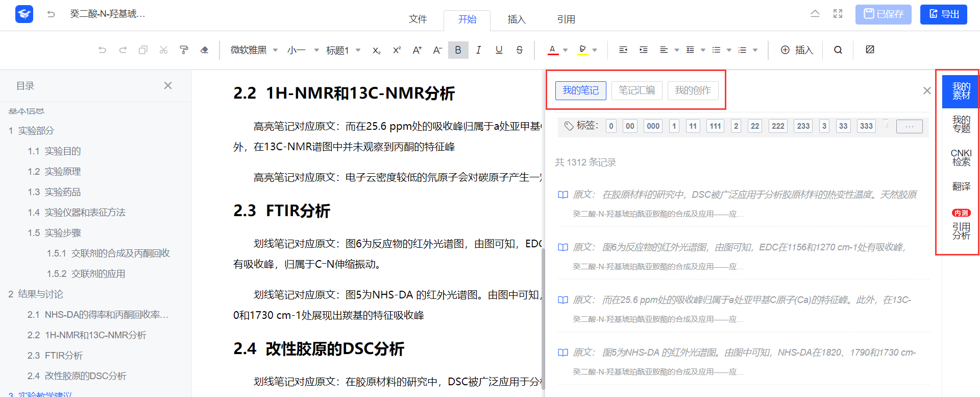Click the search magnifier icon
Viewport: 980px width, 397px height.
838,50
